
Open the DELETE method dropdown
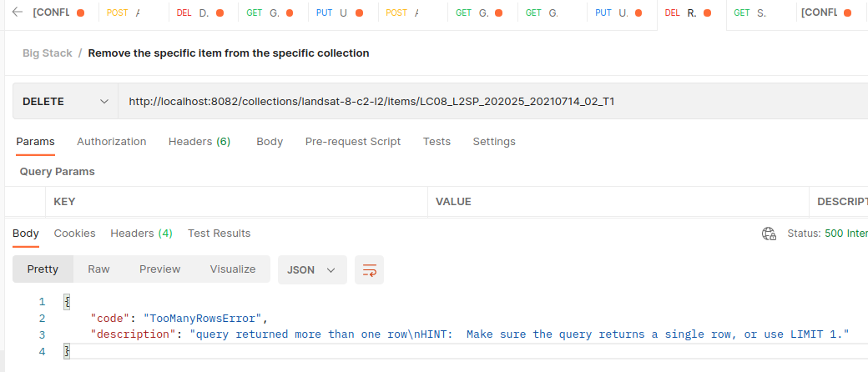(65, 101)
